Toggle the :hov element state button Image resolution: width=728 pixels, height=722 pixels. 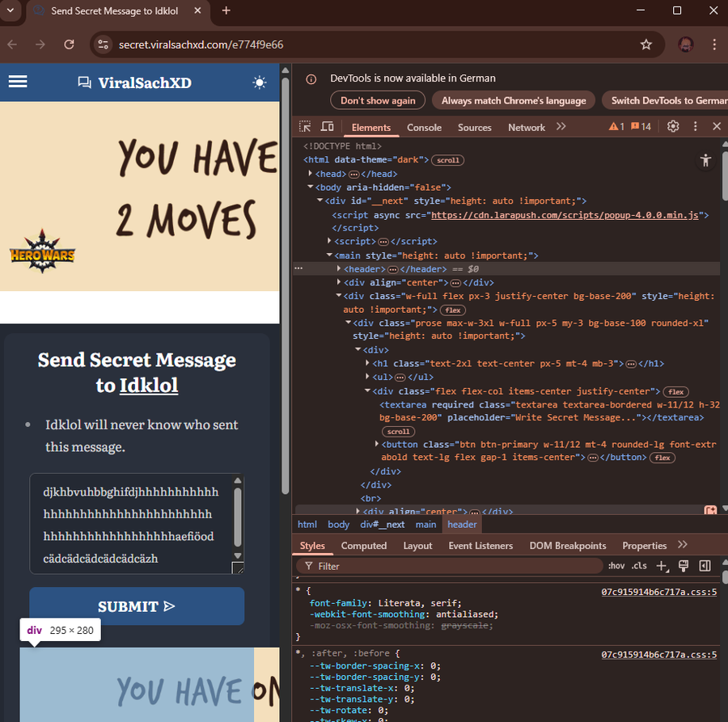pyautogui.click(x=616, y=566)
